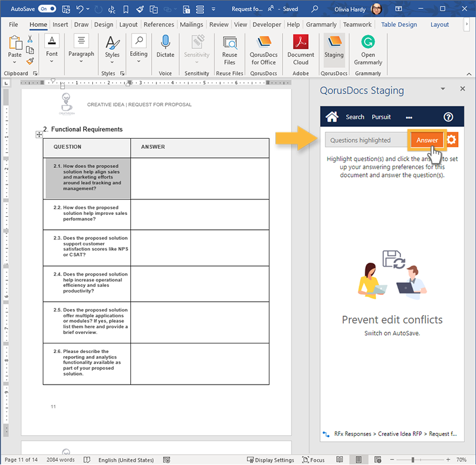Click the macro recording icon in the status bar
476x465 pixels.
click(167, 460)
